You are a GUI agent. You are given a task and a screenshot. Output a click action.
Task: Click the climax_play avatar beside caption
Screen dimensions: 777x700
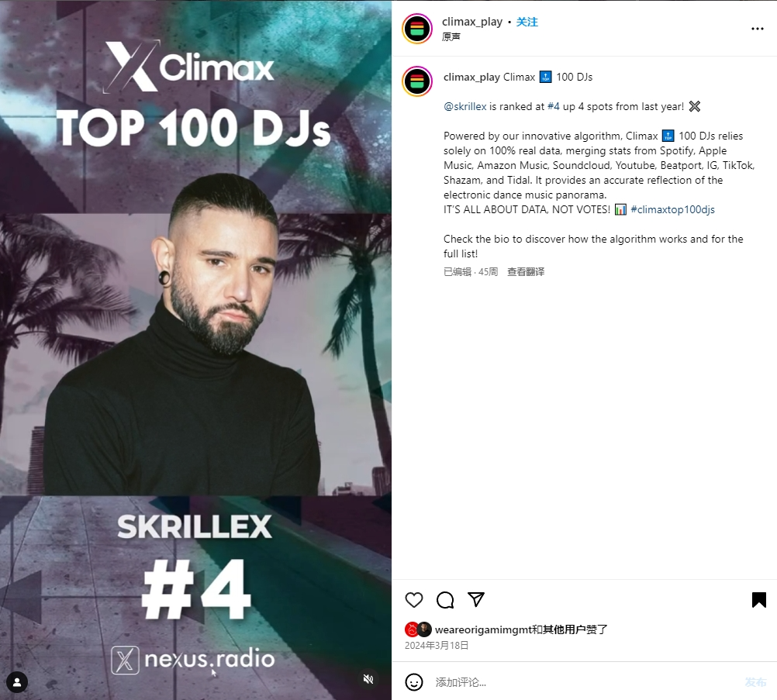pos(417,81)
